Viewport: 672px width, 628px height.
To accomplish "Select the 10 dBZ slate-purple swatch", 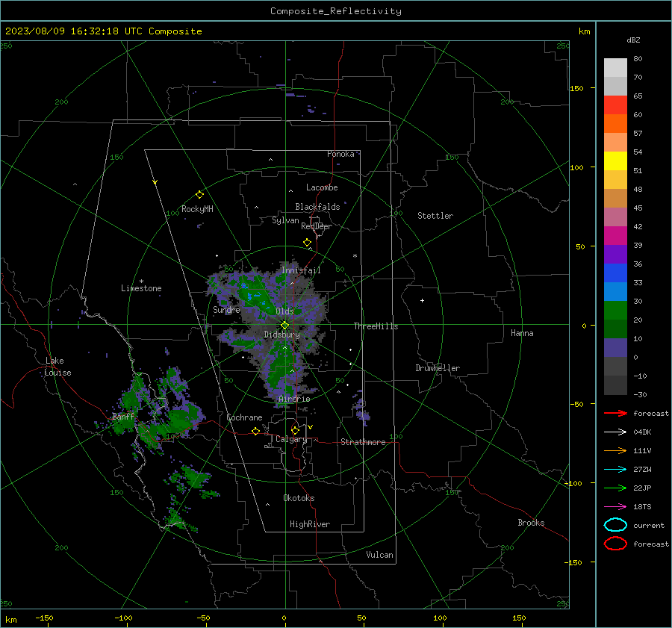I will 615,348.
